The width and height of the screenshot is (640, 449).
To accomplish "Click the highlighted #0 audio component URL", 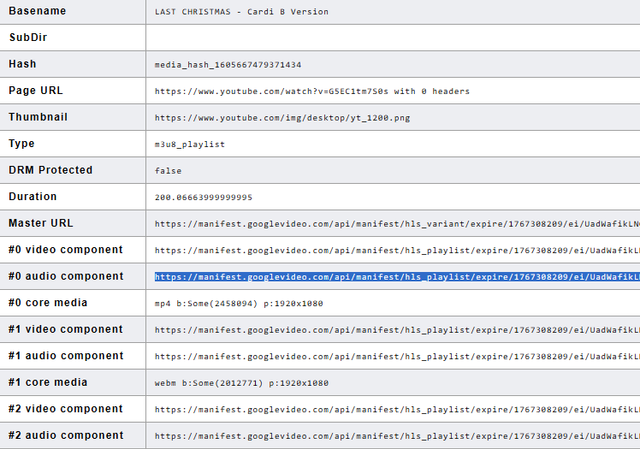I will tap(397, 277).
